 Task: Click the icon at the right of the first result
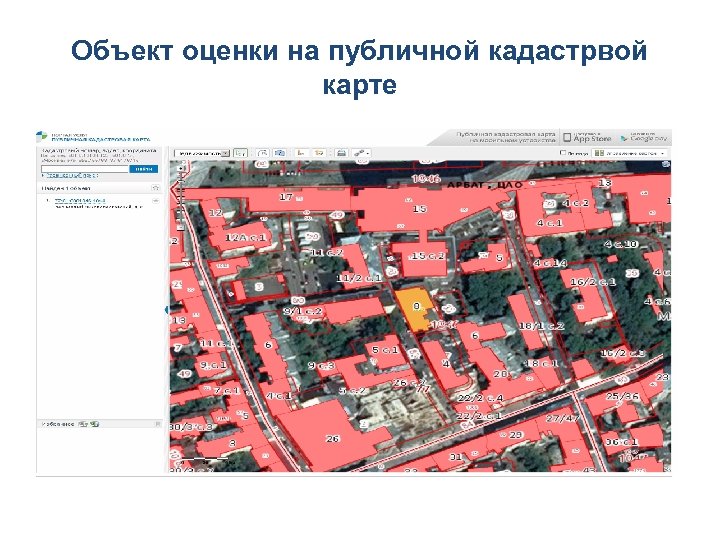click(156, 201)
